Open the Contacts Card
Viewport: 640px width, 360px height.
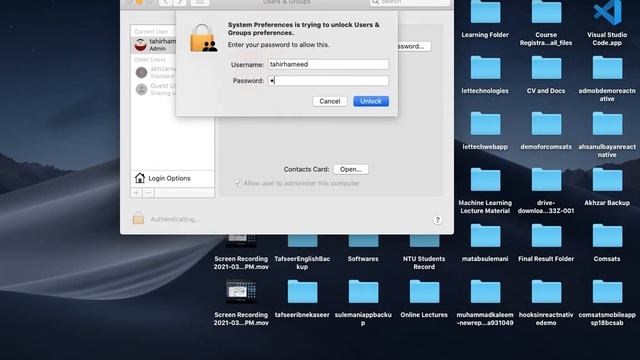click(x=351, y=169)
